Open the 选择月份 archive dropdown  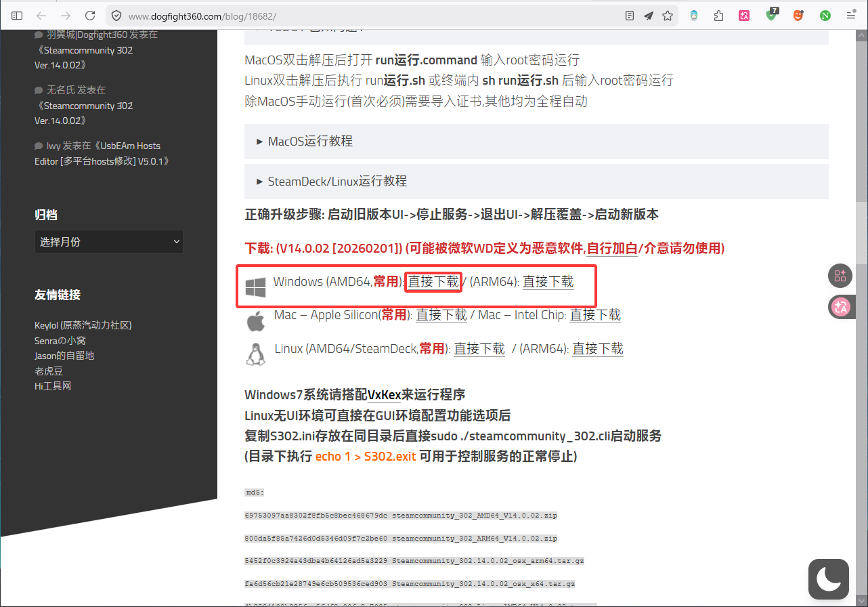click(x=108, y=241)
